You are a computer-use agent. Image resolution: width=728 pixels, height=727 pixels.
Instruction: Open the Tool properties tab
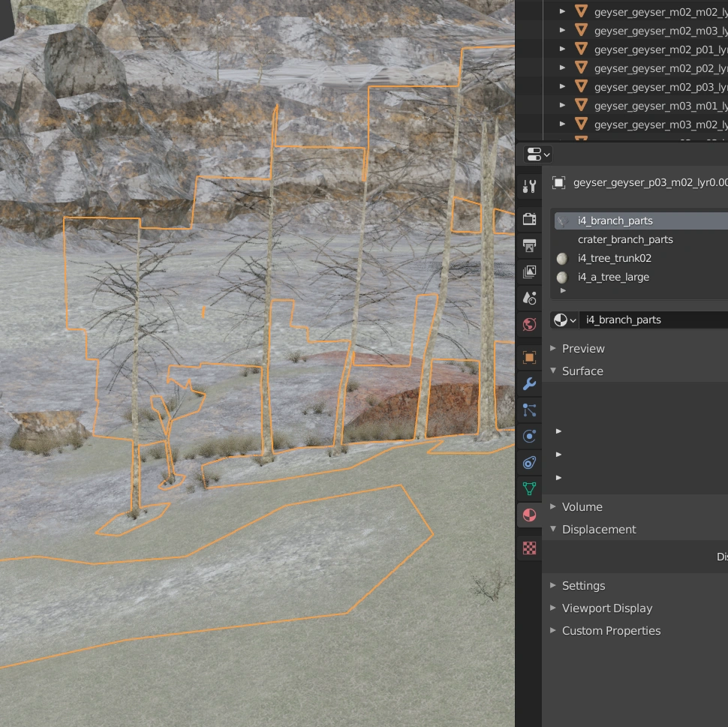pyautogui.click(x=529, y=186)
